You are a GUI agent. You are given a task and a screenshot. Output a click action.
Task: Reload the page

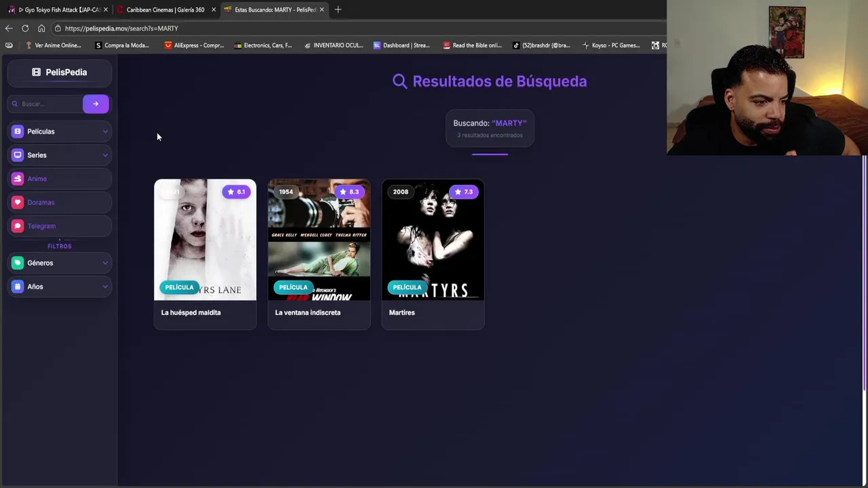[25, 28]
